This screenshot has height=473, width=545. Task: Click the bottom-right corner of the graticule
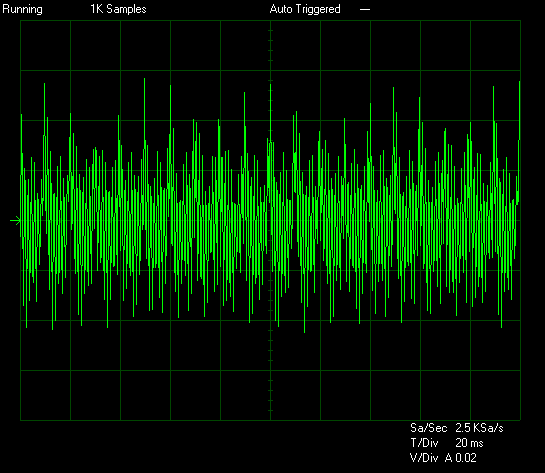point(520,420)
